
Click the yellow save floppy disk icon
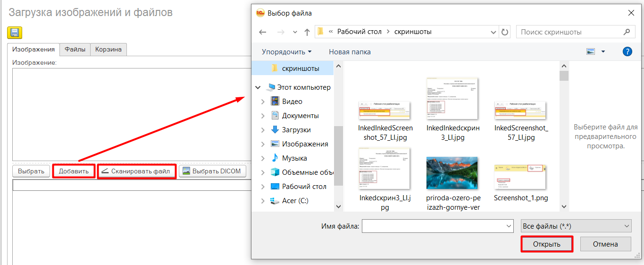click(x=15, y=33)
